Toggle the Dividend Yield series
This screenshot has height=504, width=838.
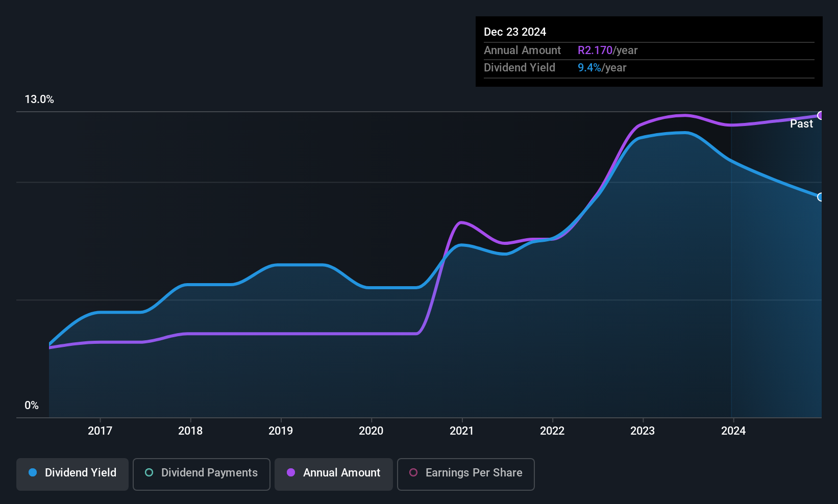point(72,474)
